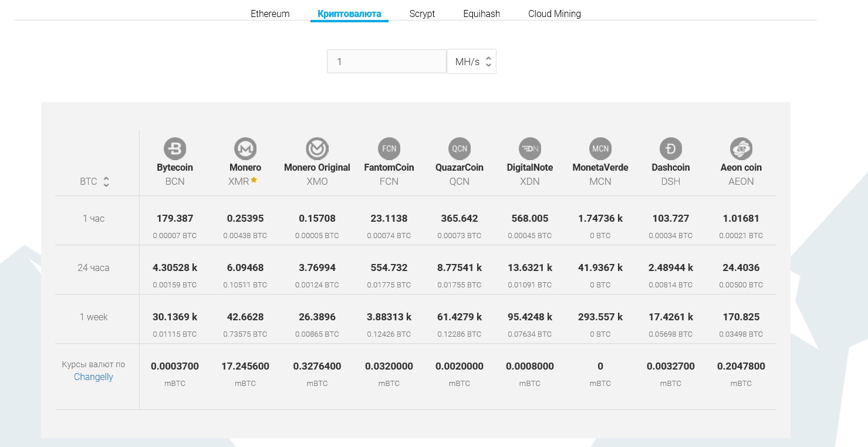Viewport: 868px width, 447px height.
Task: Click the Dashcoin column heading
Action: coord(671,167)
